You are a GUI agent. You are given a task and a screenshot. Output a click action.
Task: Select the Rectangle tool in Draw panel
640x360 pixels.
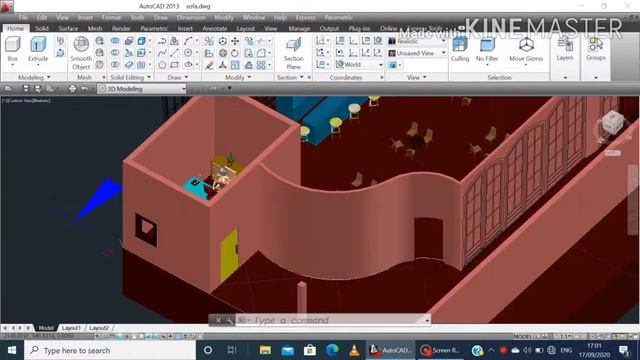(175, 64)
